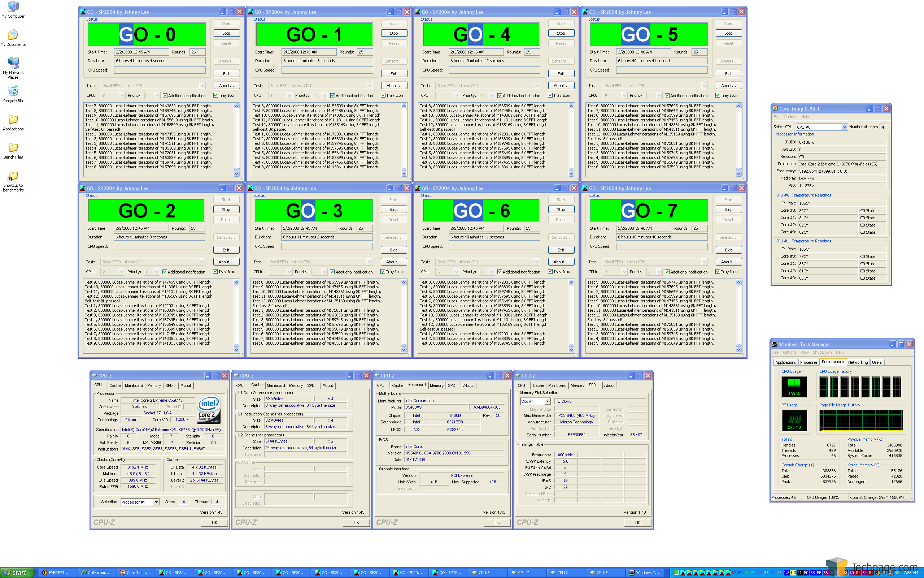This screenshot has height=578, width=924.
Task: Switch to first CPU-Z taskbar button
Action: click(x=486, y=573)
